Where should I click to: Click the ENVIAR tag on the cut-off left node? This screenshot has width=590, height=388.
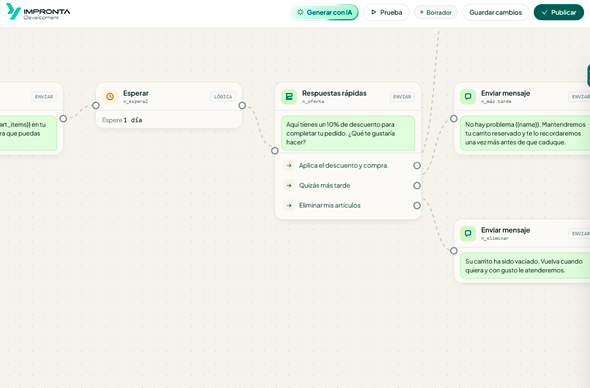(44, 97)
